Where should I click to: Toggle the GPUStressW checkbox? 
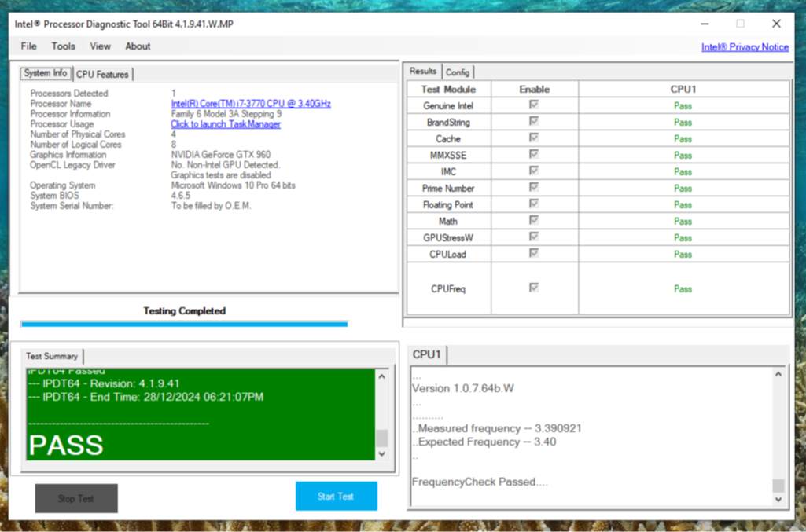tap(534, 237)
